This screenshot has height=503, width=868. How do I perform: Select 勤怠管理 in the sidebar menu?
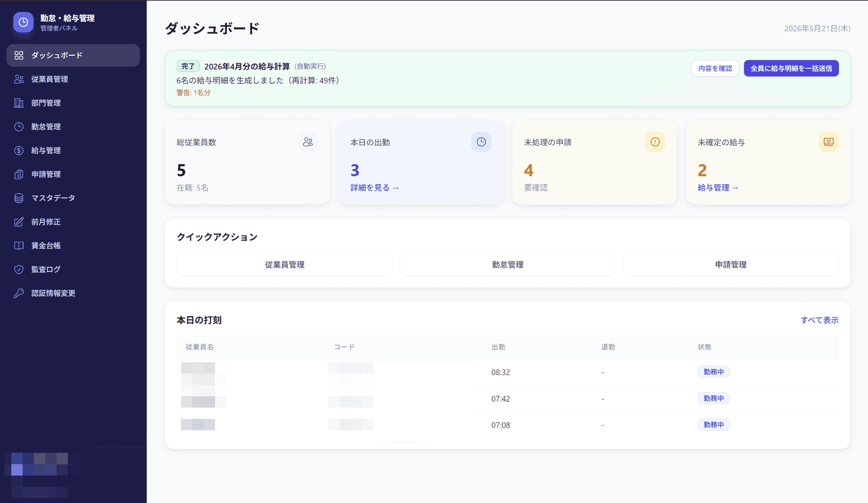[x=73, y=127]
